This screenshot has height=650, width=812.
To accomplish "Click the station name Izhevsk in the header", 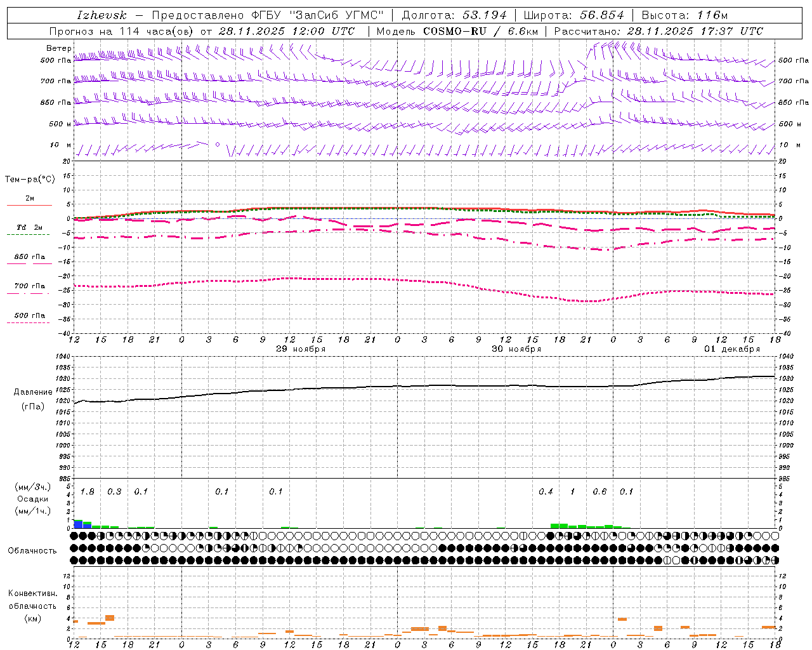I will point(101,15).
